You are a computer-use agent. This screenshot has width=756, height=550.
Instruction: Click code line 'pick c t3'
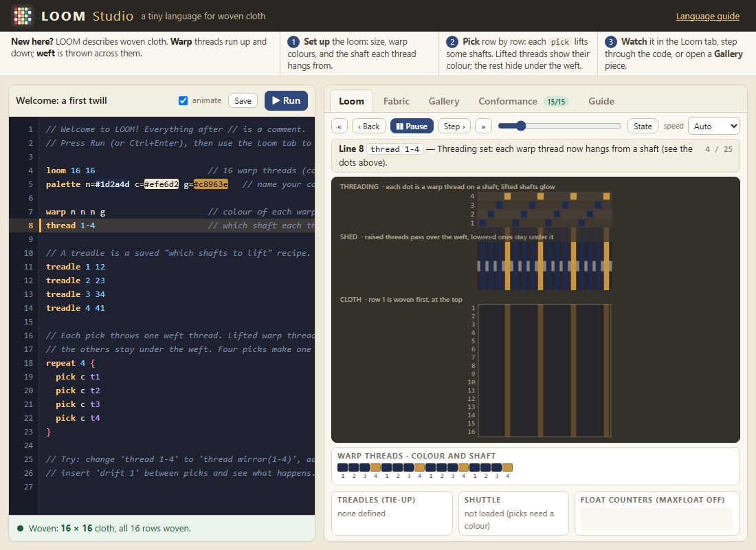point(78,404)
